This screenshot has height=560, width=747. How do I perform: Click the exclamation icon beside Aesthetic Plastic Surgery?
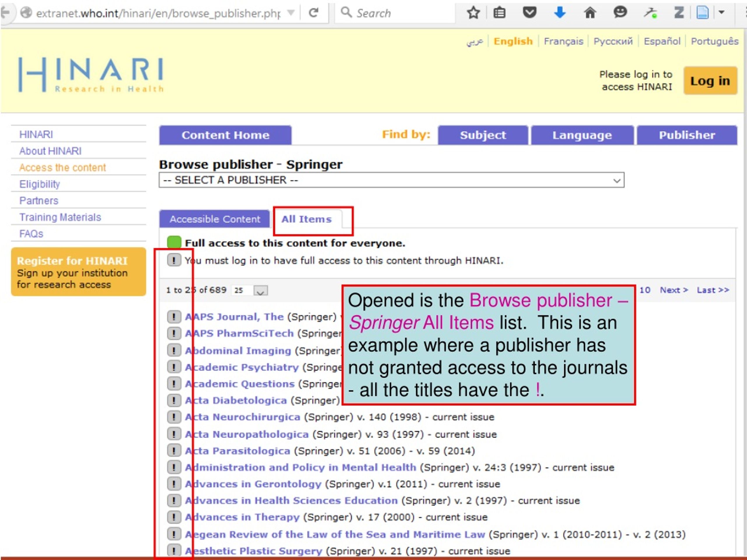(174, 551)
